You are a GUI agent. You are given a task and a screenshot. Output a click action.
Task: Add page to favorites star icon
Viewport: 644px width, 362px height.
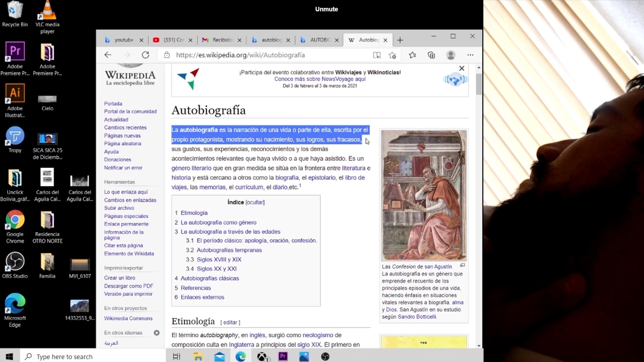392,55
